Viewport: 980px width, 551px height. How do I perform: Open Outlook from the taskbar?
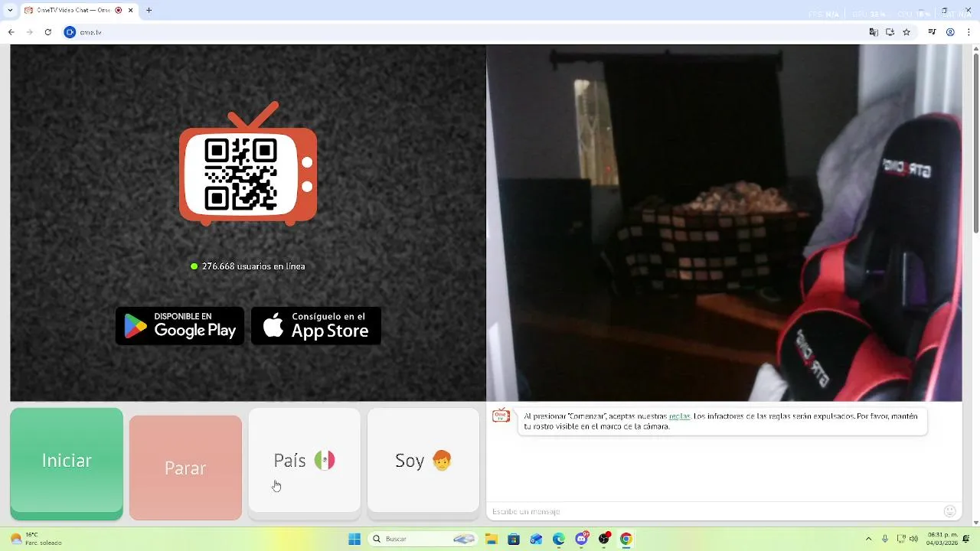(x=536, y=539)
